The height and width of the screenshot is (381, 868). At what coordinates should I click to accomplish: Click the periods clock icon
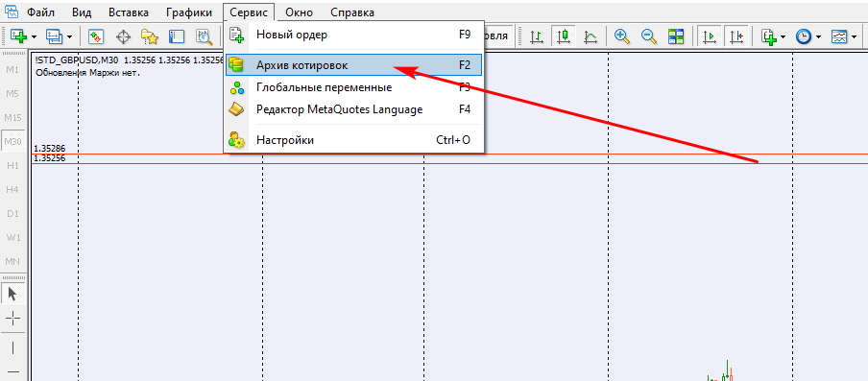tap(804, 36)
